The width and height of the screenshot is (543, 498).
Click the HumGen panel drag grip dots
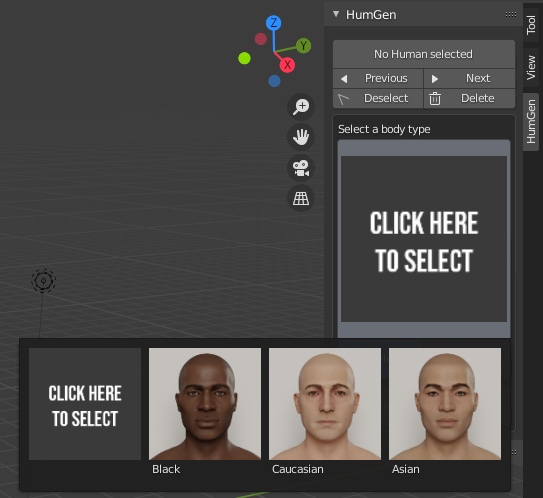coord(511,14)
